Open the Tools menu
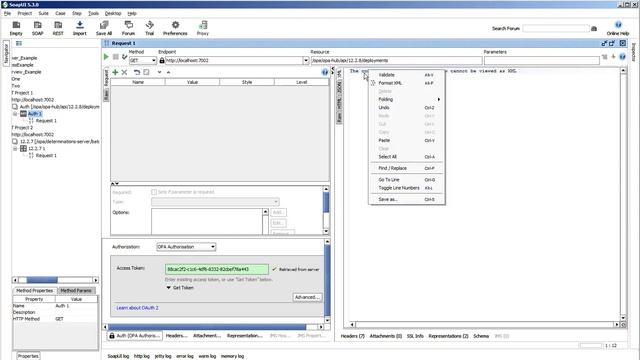640x360 pixels. click(93, 13)
